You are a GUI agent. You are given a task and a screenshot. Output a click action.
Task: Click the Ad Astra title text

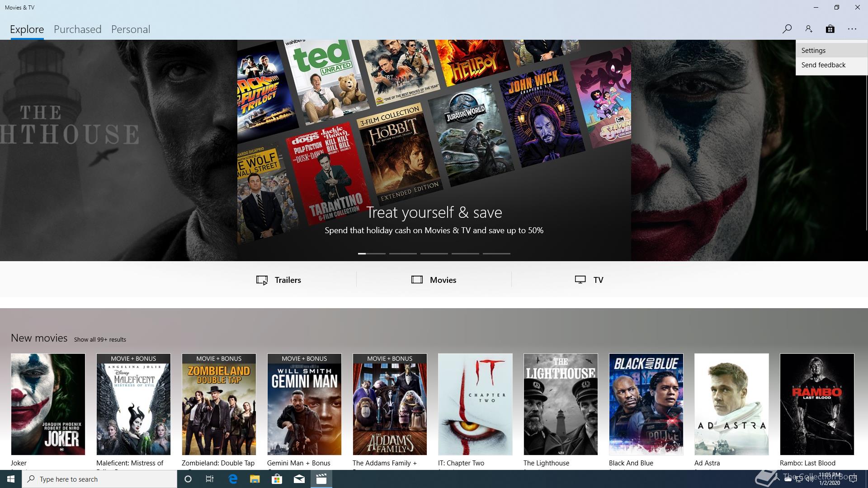pos(707,463)
